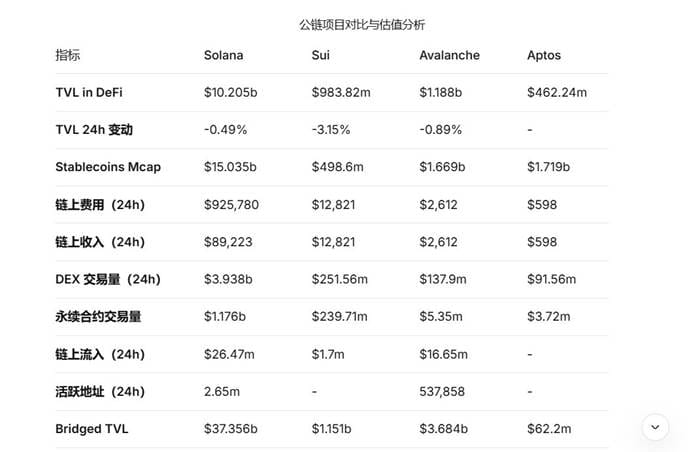The width and height of the screenshot is (692, 452).
Task: Select the Bridged TVL row label
Action: tap(91, 429)
